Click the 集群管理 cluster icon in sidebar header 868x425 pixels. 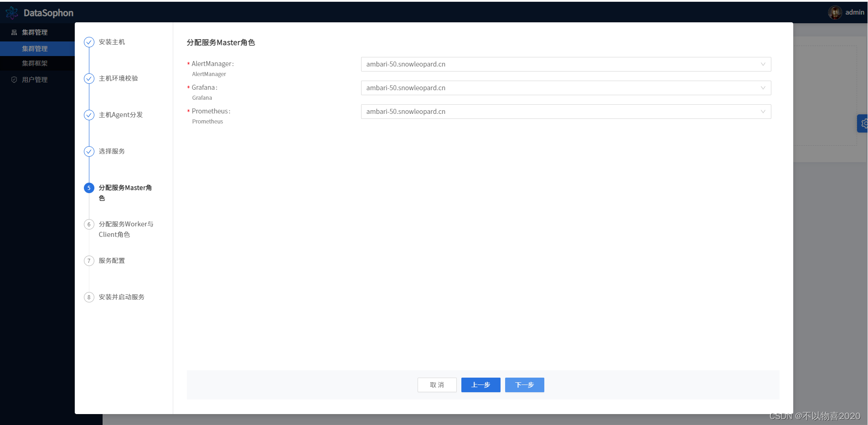14,32
